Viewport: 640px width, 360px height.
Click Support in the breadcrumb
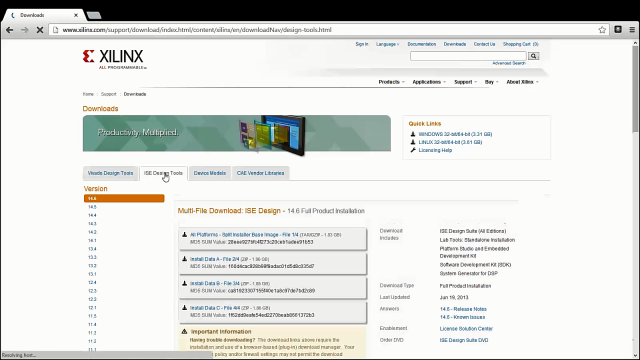click(x=109, y=94)
